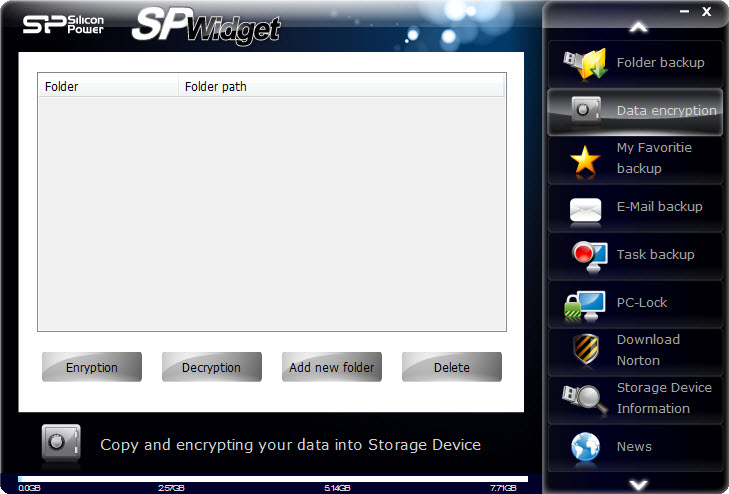729x494 pixels.
Task: Sort by the Folder column header
Action: (108, 86)
